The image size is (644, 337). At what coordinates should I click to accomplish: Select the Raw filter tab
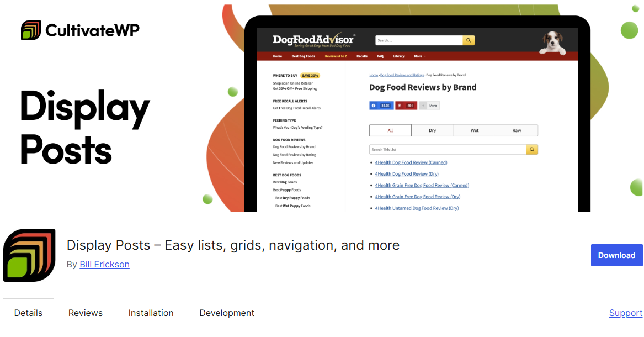(517, 130)
